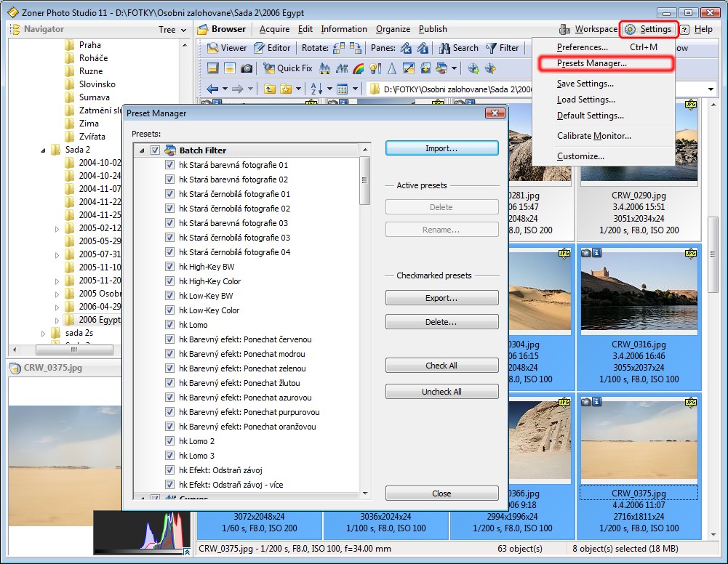
Task: Uncheck the Batch Filter group checkbox
Action: pyautogui.click(x=156, y=150)
